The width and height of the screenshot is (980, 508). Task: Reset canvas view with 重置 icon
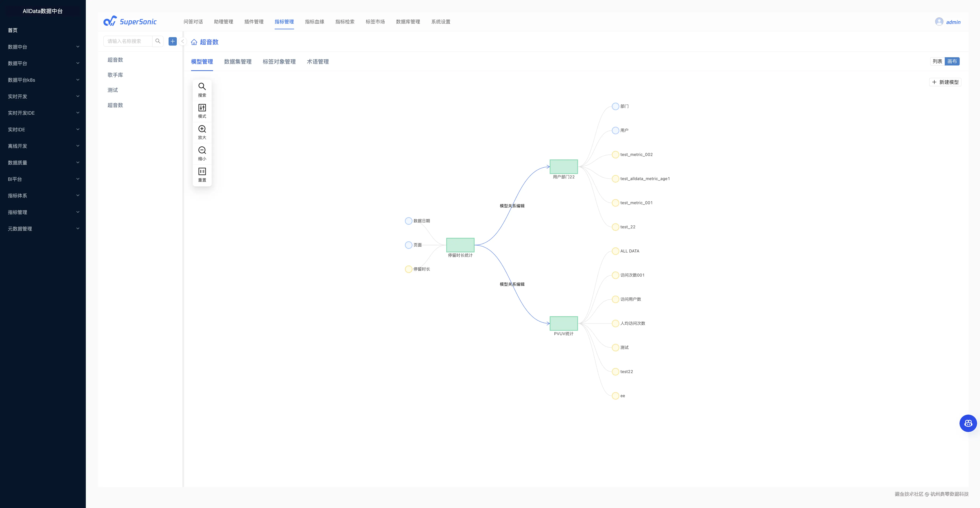tap(202, 172)
